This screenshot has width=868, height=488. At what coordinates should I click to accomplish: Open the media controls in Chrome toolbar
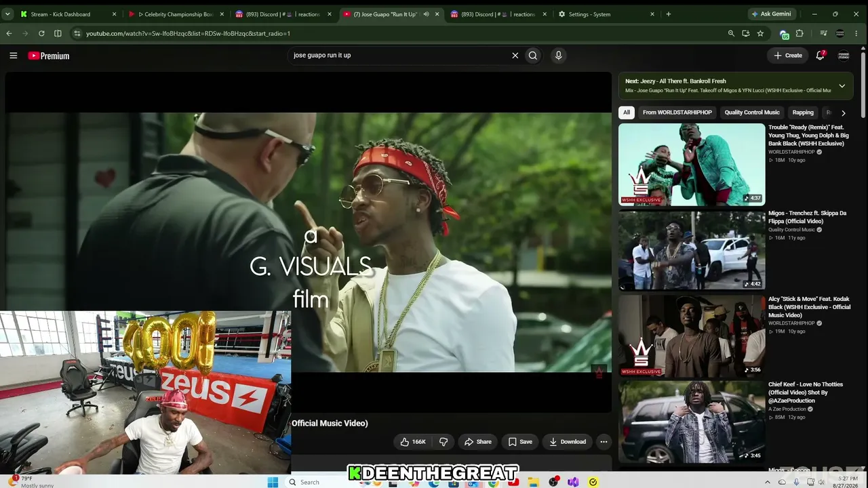pos(823,33)
